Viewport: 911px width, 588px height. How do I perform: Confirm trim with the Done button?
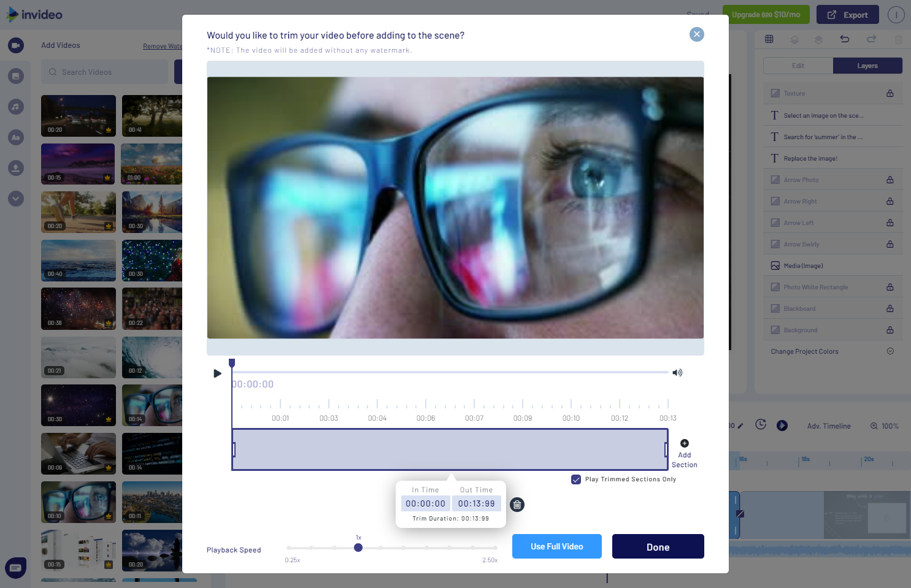coord(658,546)
